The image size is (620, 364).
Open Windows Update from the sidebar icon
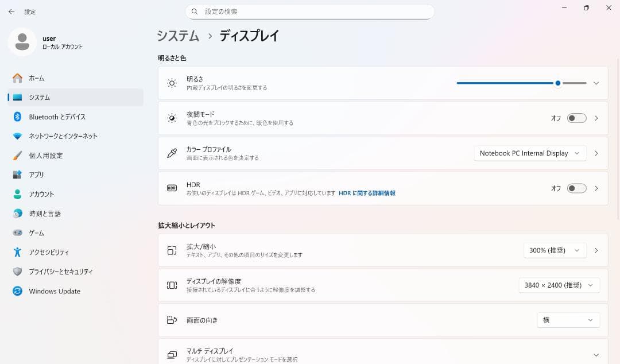18,291
